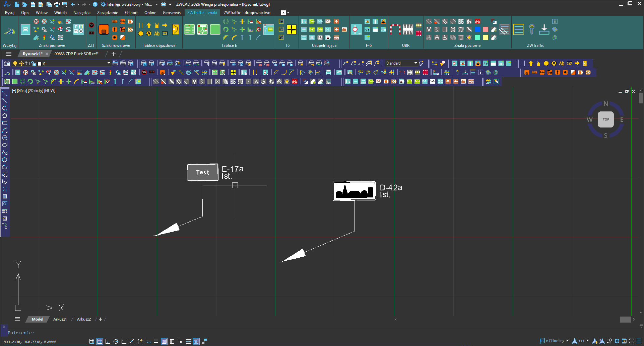This screenshot has height=346, width=644.
Task: Choose the green roundabout board icon in Tablice E
Action: [x=202, y=29]
